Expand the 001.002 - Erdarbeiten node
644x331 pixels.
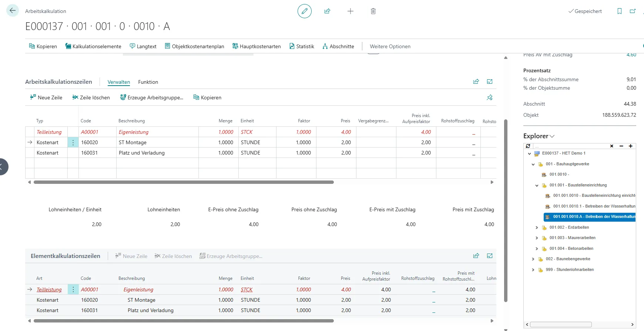[537, 228]
